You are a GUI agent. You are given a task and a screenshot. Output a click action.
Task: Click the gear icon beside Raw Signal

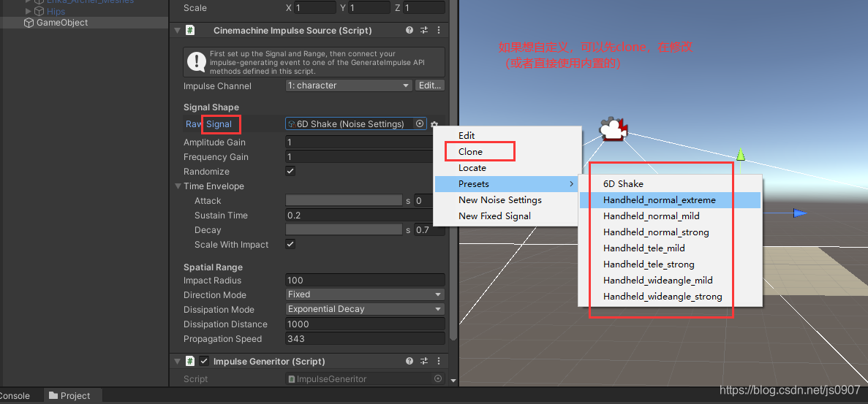(x=434, y=124)
